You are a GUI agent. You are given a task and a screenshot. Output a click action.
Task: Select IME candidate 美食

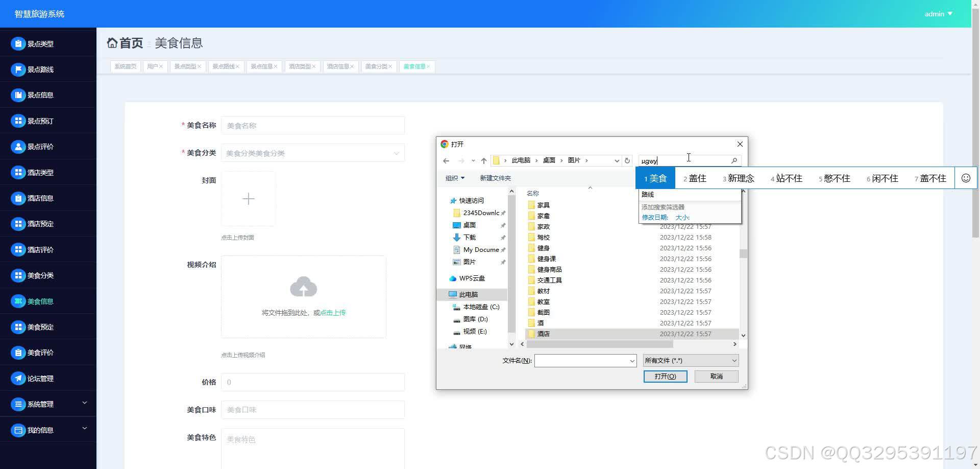pyautogui.click(x=655, y=178)
